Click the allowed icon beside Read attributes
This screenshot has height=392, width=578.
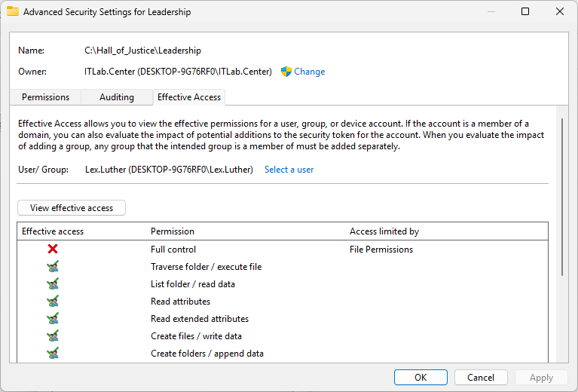(53, 302)
